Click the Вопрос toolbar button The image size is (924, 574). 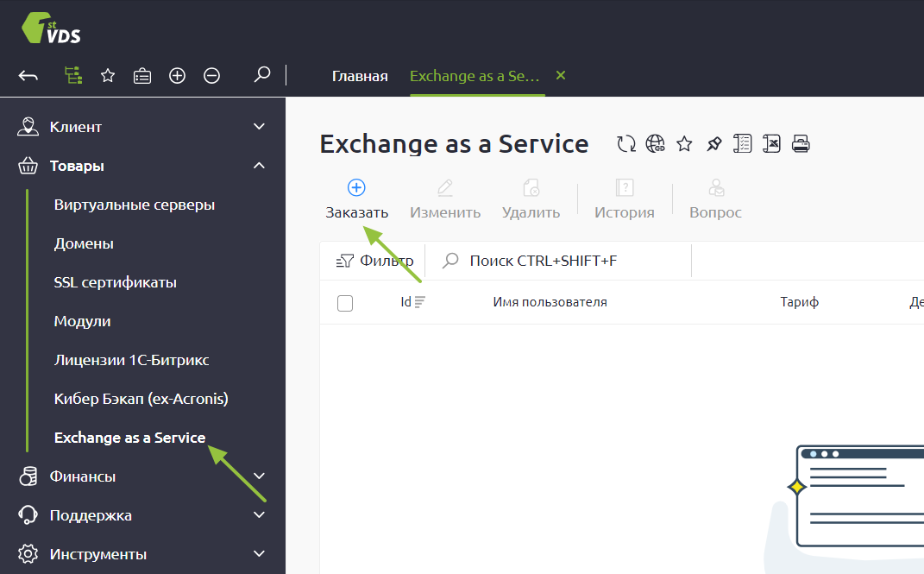pyautogui.click(x=715, y=199)
